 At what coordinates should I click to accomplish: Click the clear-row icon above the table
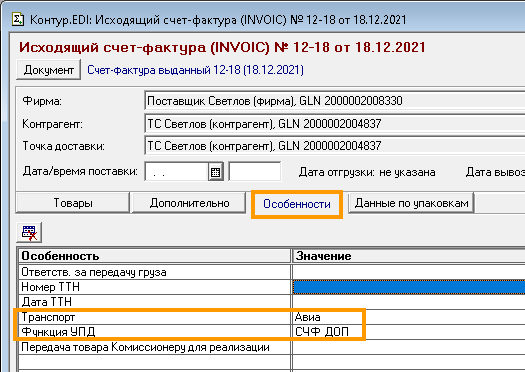29,232
